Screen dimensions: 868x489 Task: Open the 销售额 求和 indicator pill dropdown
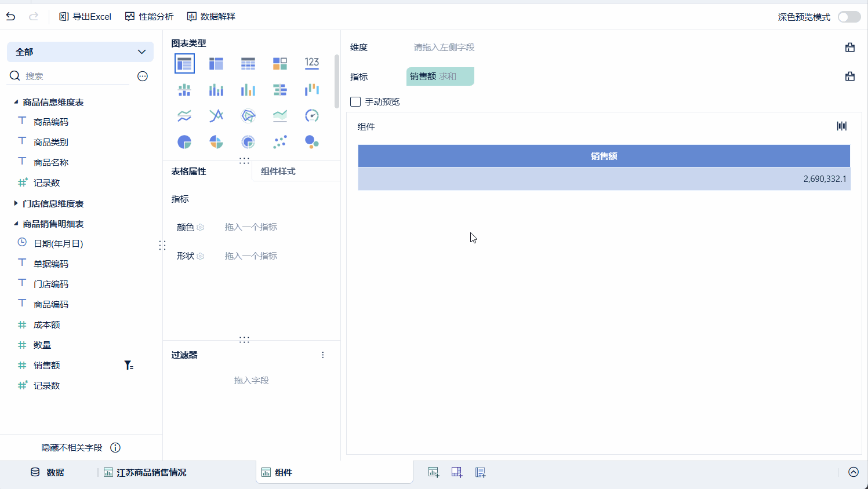(x=440, y=76)
